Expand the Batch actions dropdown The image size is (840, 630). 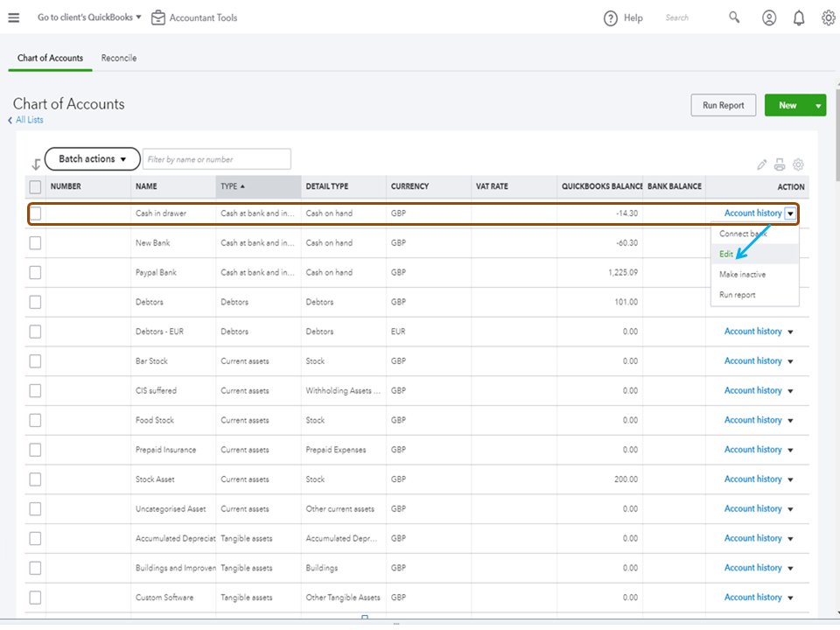tap(92, 159)
